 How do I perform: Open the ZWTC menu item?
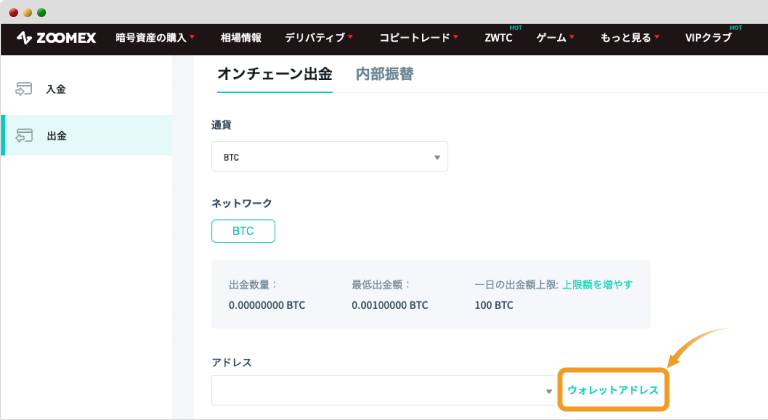[x=500, y=38]
